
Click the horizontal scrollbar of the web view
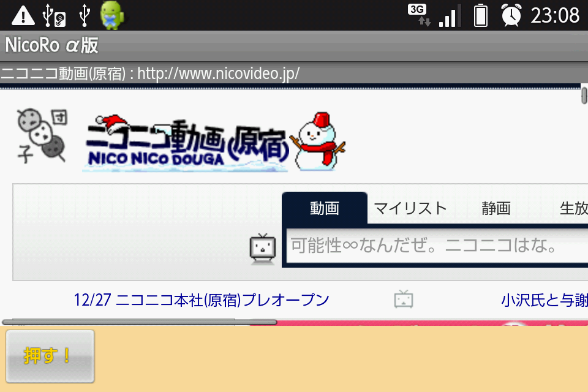point(139,322)
